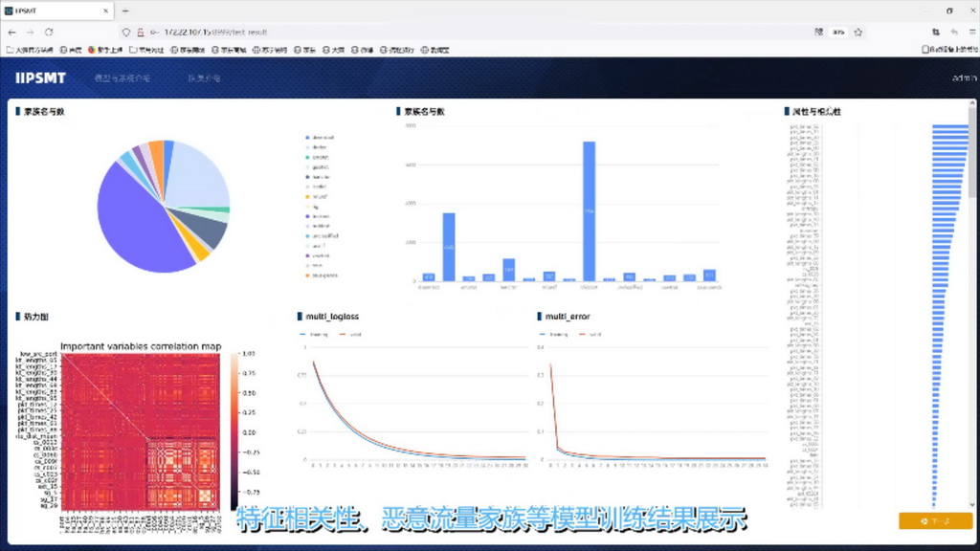
Task: Open the first navigation menu item
Action: click(122, 77)
